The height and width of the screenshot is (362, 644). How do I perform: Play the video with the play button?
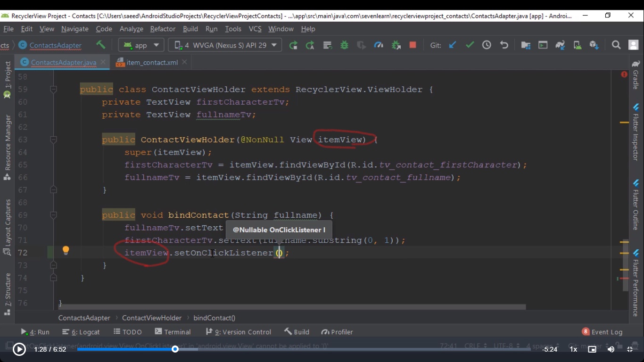(19, 349)
